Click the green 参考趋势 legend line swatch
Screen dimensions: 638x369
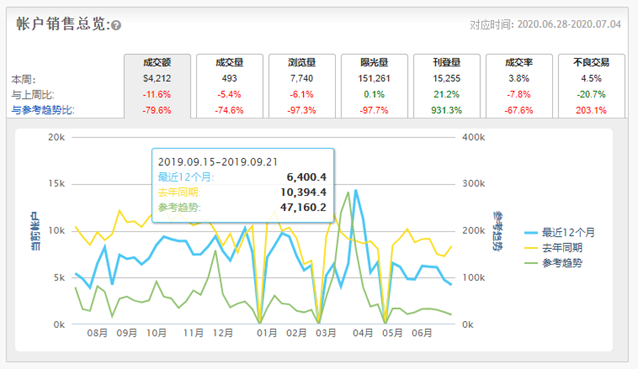point(531,263)
